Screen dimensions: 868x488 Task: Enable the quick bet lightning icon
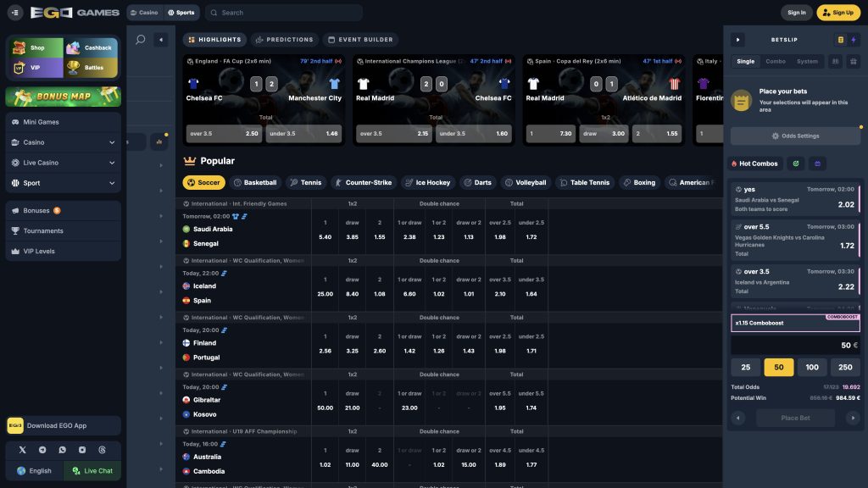pyautogui.click(x=854, y=40)
